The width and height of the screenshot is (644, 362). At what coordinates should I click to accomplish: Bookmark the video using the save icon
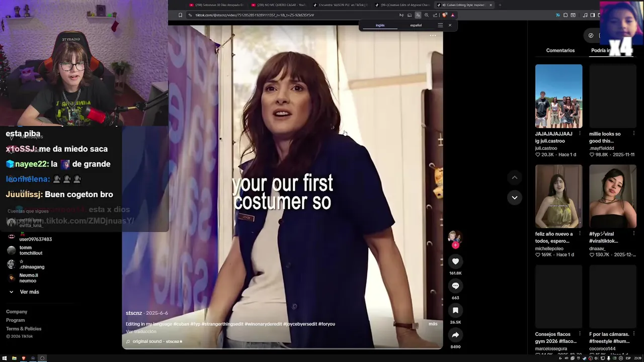click(x=455, y=310)
